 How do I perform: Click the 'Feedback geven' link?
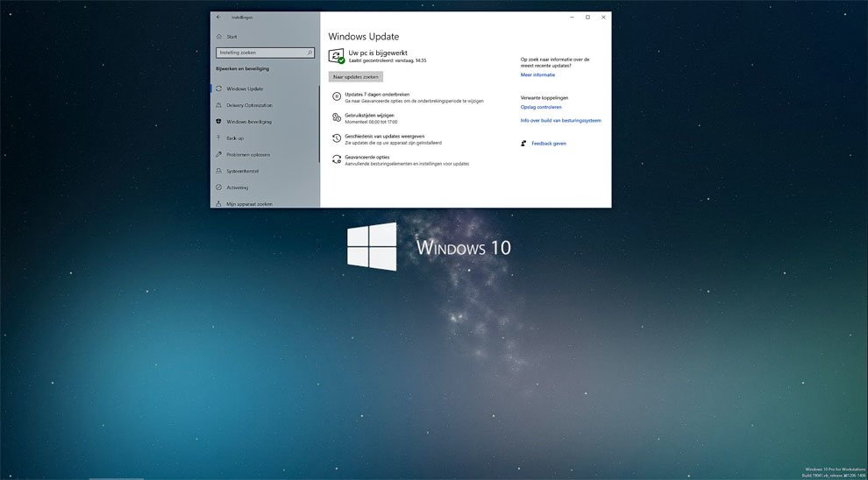[x=549, y=144]
